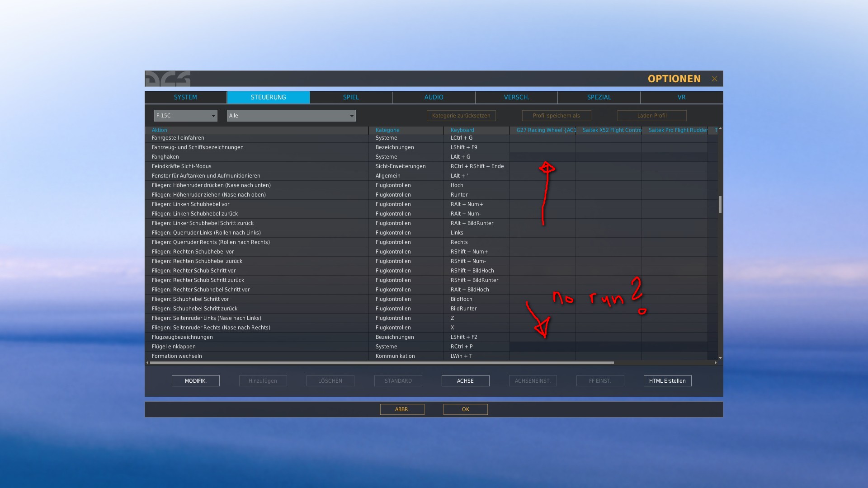
Task: Click the Saitek Pro Flight Rudder column header
Action: 675,130
